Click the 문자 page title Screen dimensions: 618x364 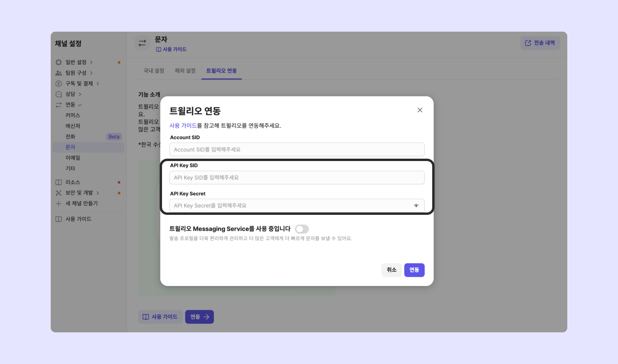coord(161,40)
